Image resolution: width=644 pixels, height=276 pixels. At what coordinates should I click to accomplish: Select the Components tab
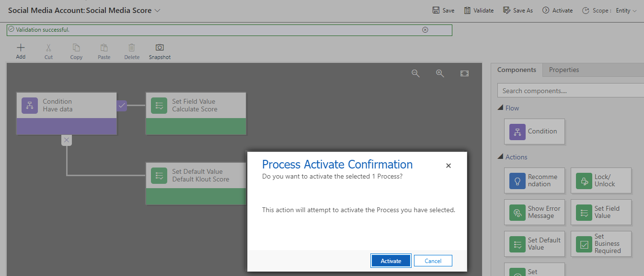[517, 70]
